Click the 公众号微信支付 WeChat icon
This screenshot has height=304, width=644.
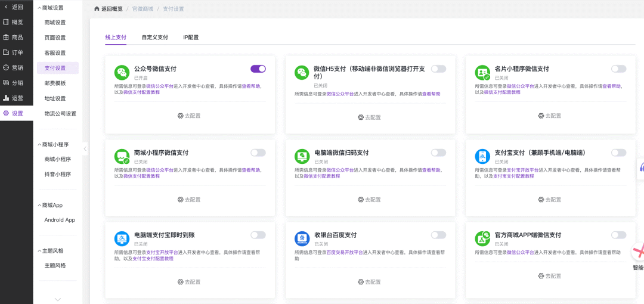[x=122, y=73]
